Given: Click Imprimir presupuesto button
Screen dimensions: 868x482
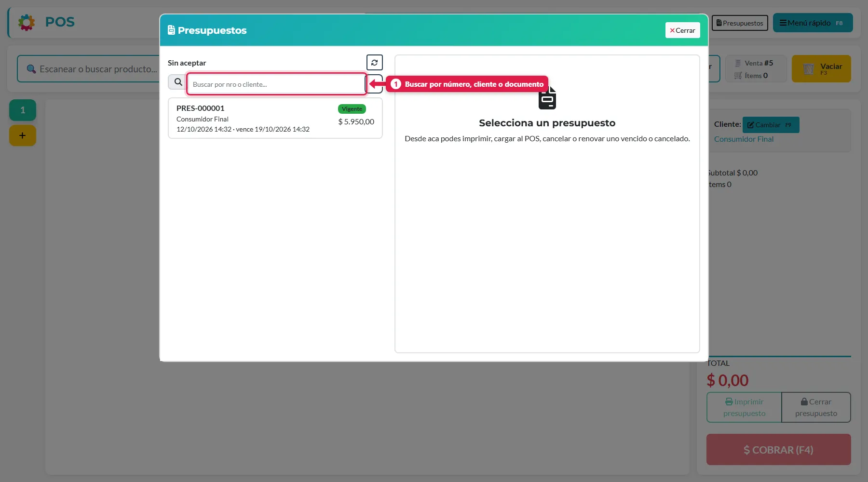Looking at the screenshot, I should click(x=744, y=407).
